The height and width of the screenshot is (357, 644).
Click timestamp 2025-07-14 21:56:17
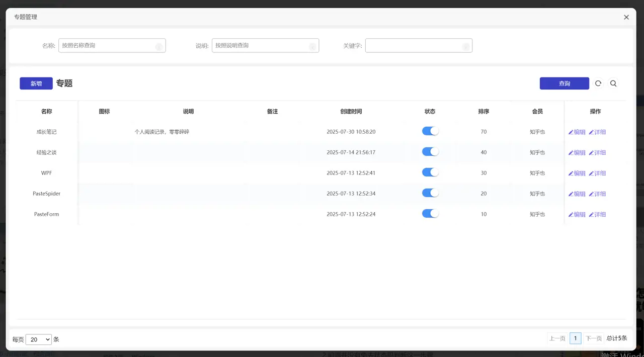point(351,152)
